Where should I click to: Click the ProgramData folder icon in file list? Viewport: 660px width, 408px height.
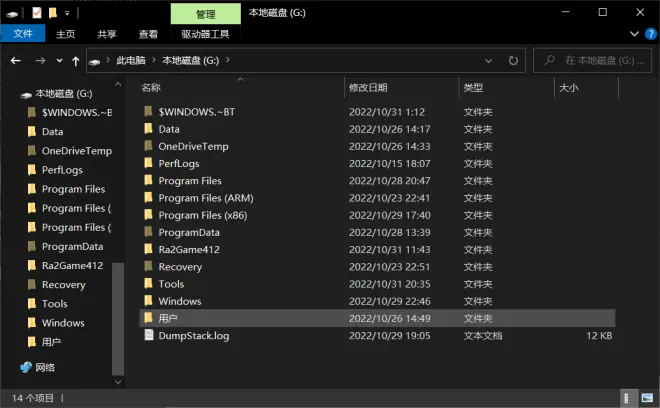(x=148, y=232)
